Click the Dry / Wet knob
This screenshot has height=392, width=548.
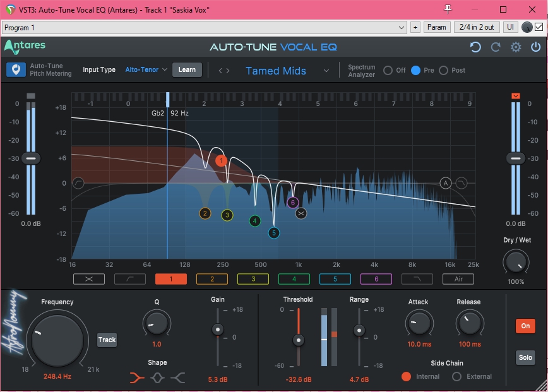(x=516, y=262)
